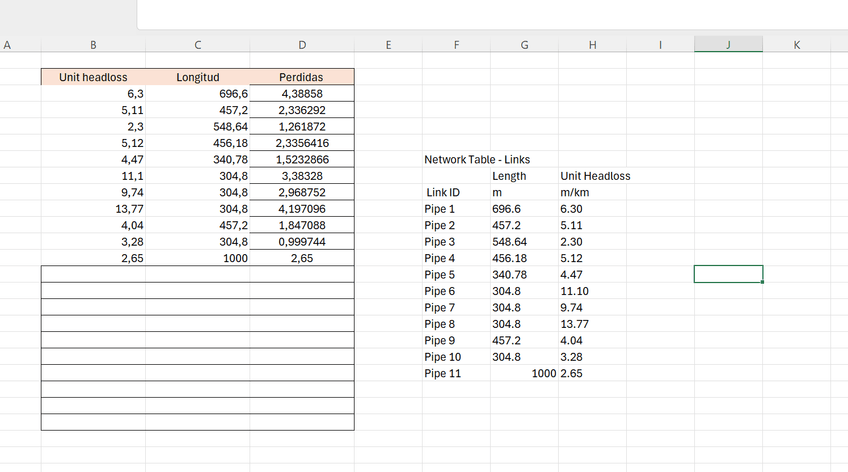Click into the formula bar input
The height and width of the screenshot is (472, 848).
tap(490, 14)
